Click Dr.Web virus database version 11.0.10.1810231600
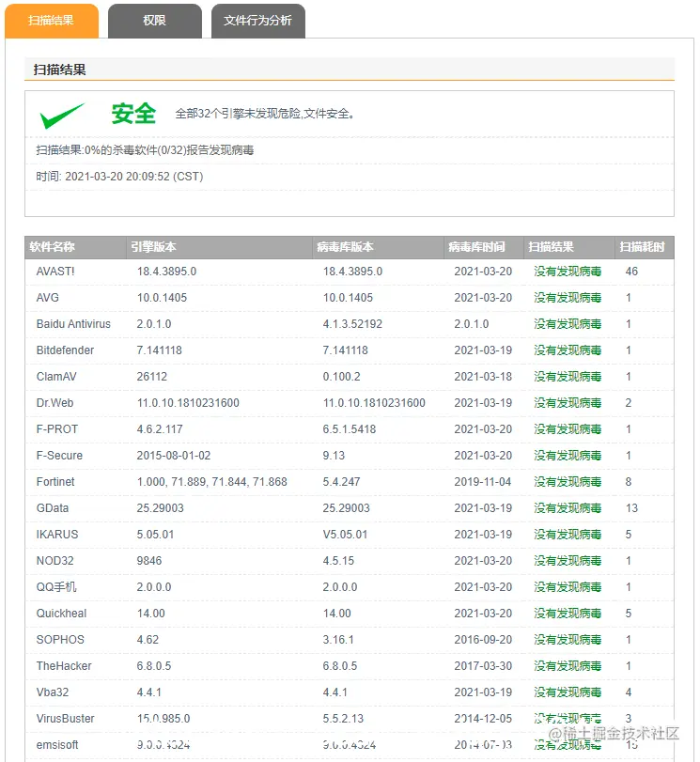The height and width of the screenshot is (762, 700). click(x=374, y=402)
